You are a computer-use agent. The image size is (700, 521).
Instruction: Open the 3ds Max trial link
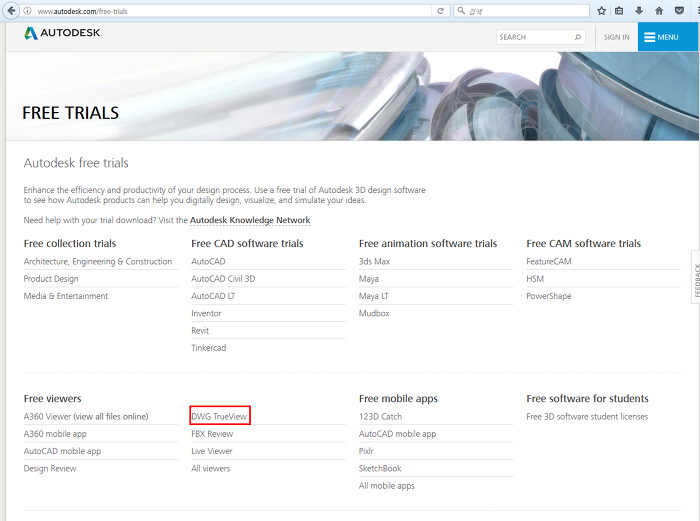pos(375,262)
